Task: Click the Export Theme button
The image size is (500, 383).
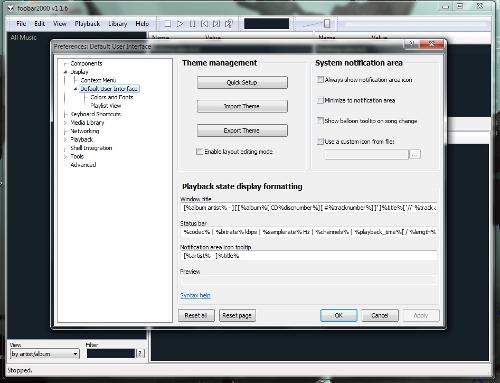Action: click(x=242, y=131)
